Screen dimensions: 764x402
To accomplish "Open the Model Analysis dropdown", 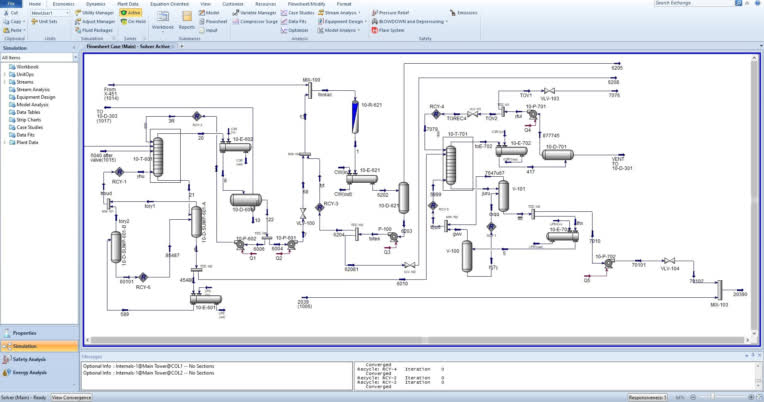I will 339,30.
